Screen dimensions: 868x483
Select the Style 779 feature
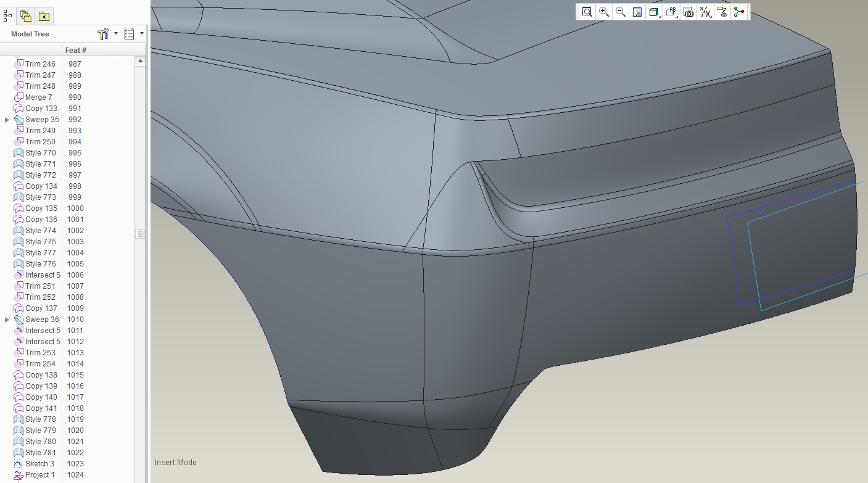(41, 431)
